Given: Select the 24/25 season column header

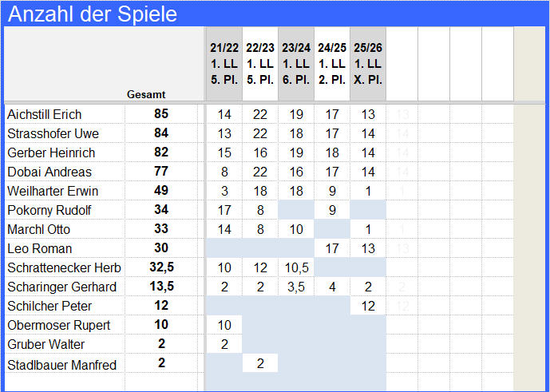Looking at the screenshot, I should click(332, 64).
